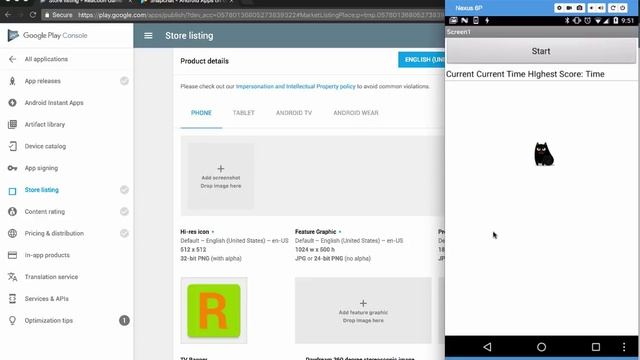Open In-app products section
This screenshot has width=640, height=360.
coord(47,255)
